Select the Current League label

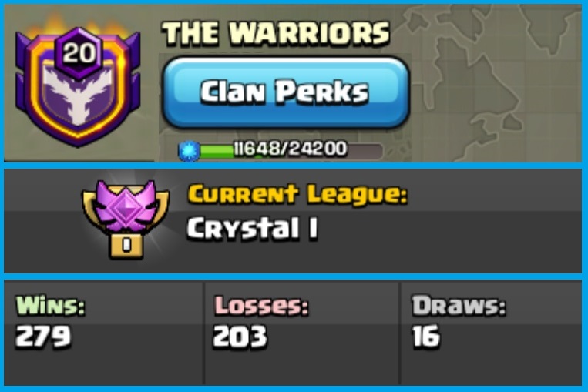click(297, 195)
